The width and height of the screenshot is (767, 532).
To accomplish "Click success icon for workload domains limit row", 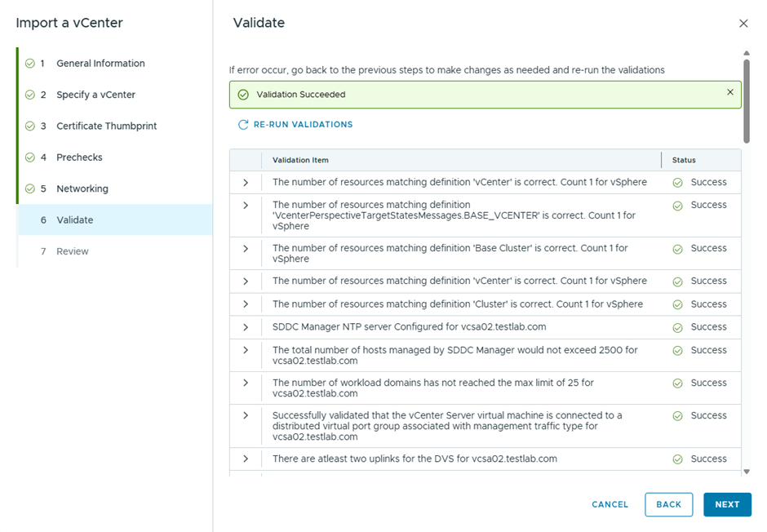I will pyautogui.click(x=677, y=383).
